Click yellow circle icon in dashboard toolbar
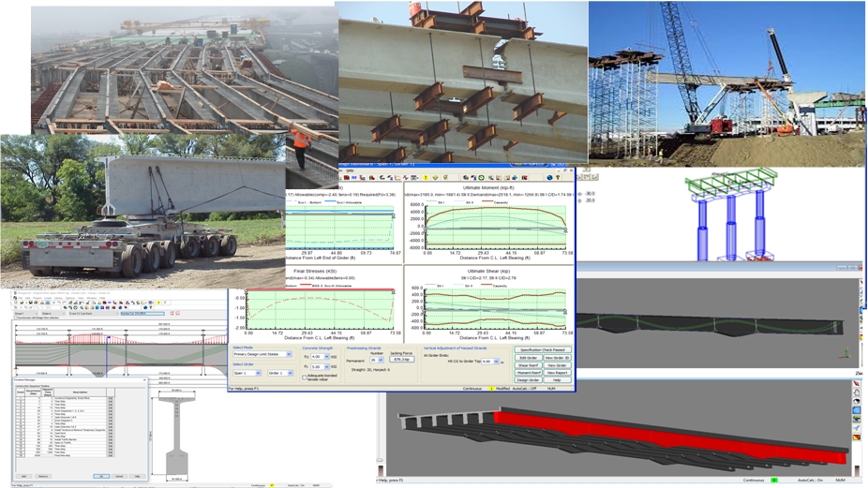The width and height of the screenshot is (868, 488). click(x=426, y=178)
